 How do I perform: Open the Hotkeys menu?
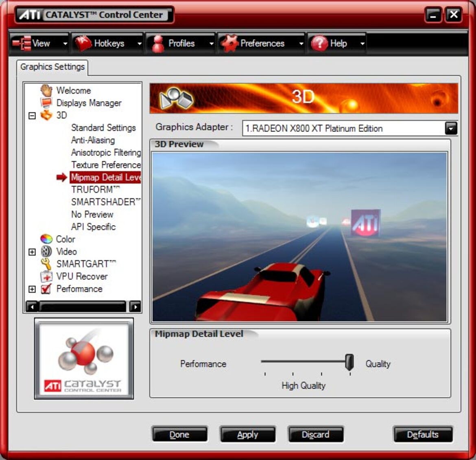107,44
